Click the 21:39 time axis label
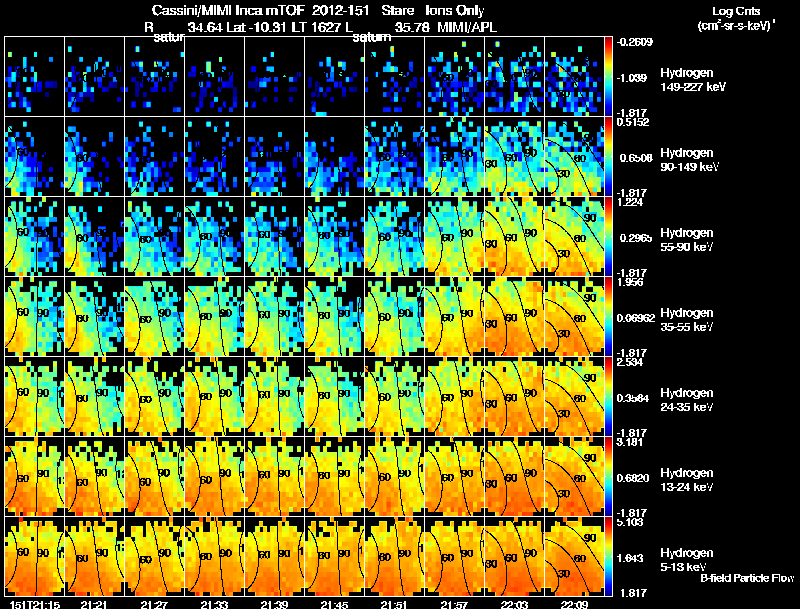Viewport: 800px width, 609px height. click(274, 604)
